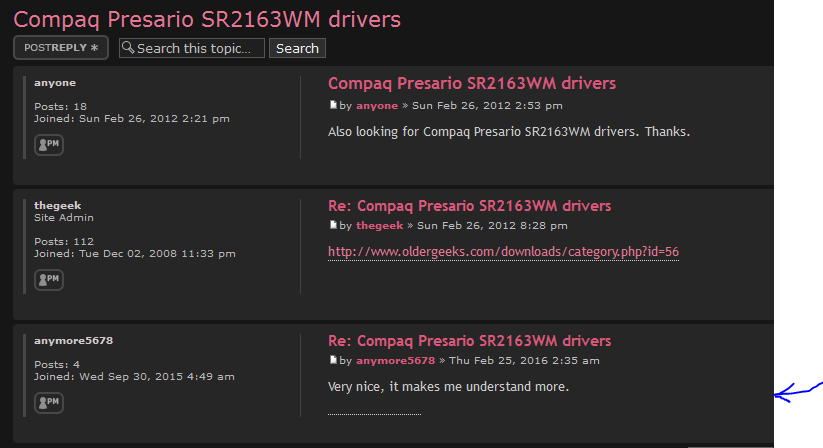Open author link 'anyone' in post byline

[x=377, y=105]
